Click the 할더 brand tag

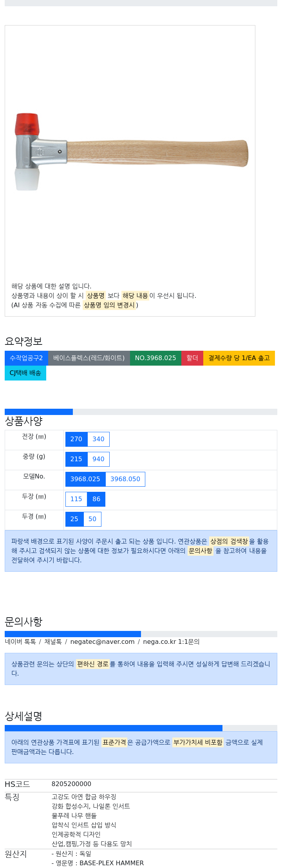(x=192, y=358)
